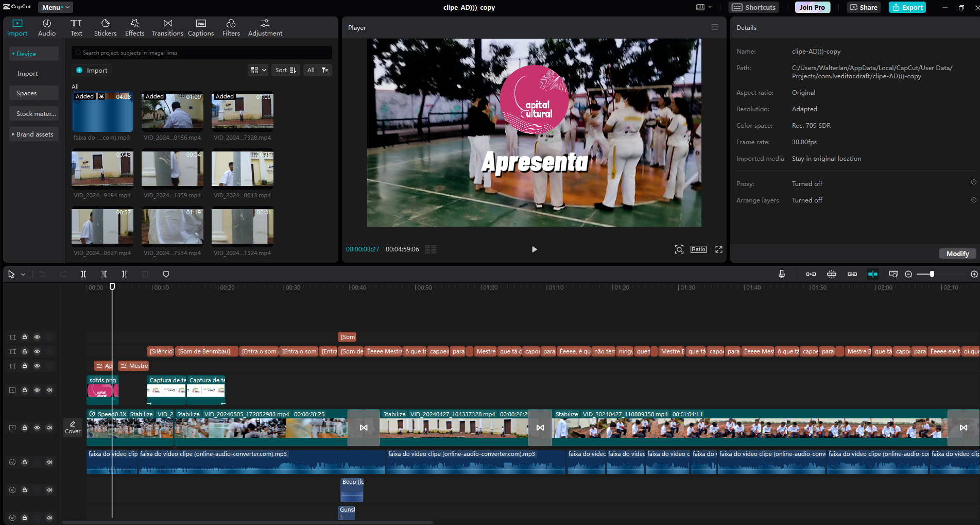Switch to the Captions tab
The image size is (980, 525).
click(x=201, y=28)
